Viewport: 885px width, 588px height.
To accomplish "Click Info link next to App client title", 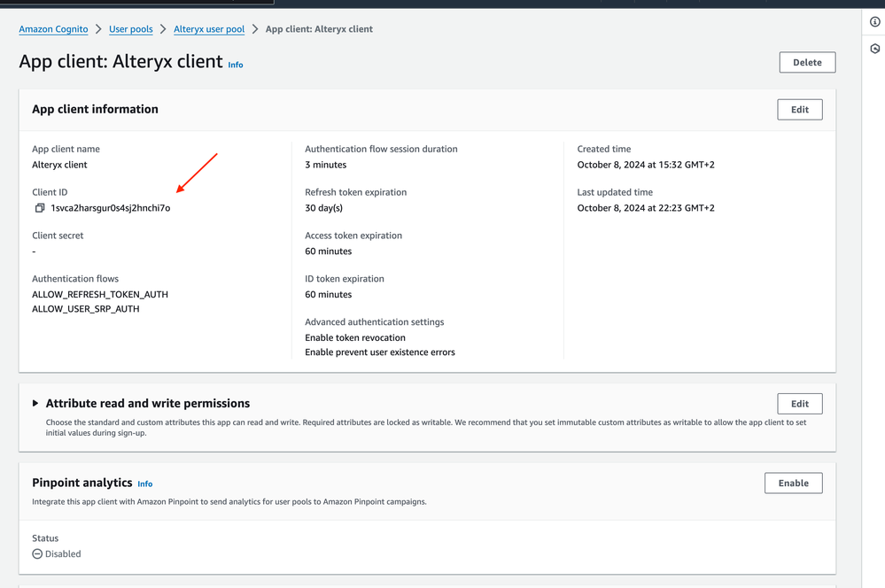I will (236, 65).
